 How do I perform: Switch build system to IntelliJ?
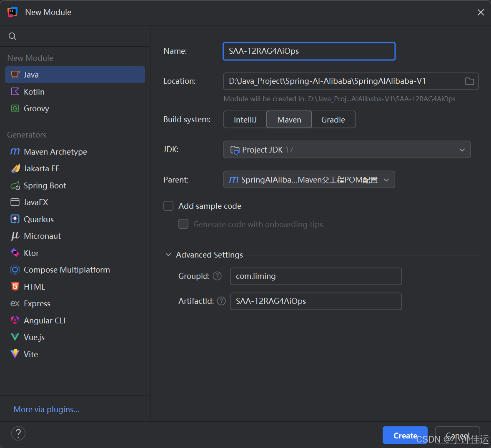245,120
